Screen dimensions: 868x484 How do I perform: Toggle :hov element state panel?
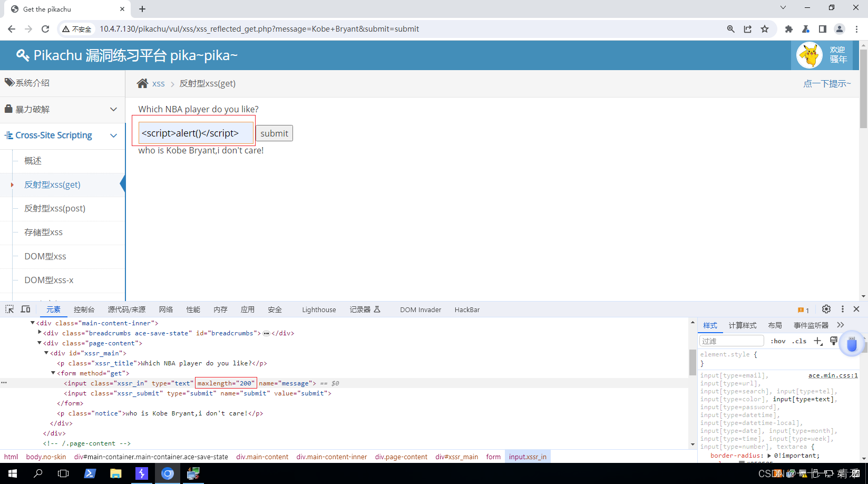point(778,341)
